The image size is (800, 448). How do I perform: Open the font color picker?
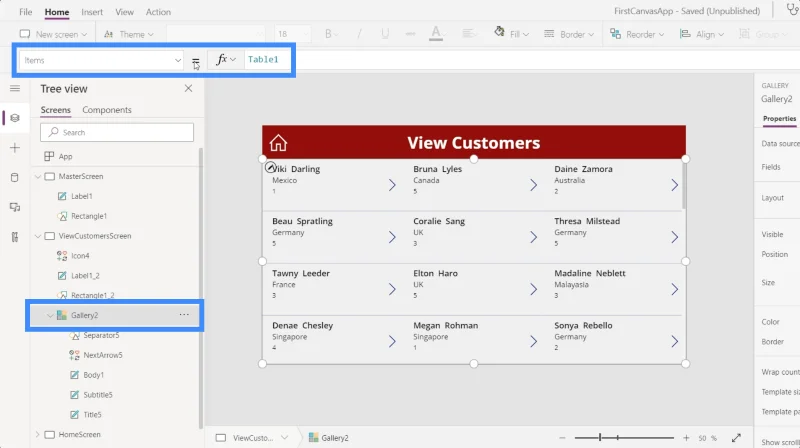click(x=436, y=34)
